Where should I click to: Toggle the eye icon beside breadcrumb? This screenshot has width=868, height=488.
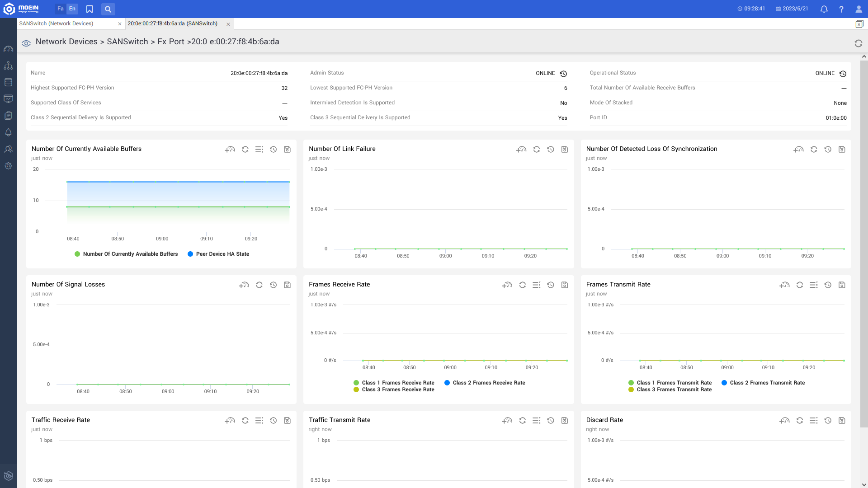coord(26,43)
